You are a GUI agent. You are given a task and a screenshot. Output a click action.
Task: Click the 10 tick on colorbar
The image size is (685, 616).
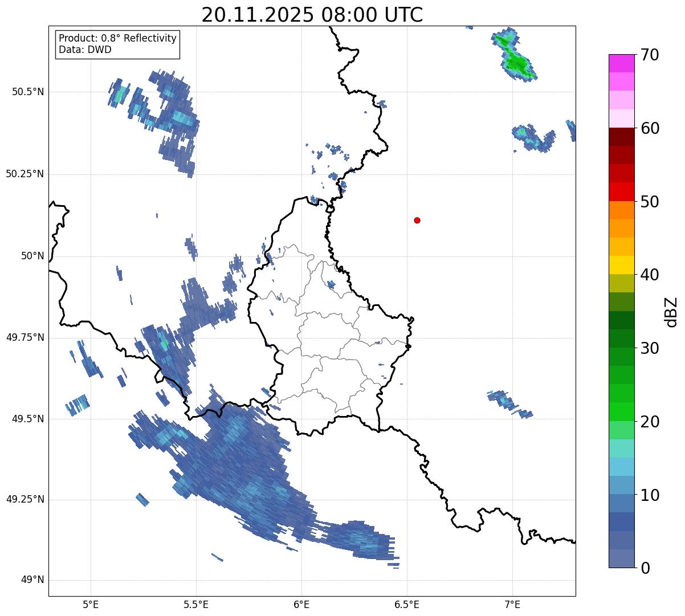[x=649, y=495]
